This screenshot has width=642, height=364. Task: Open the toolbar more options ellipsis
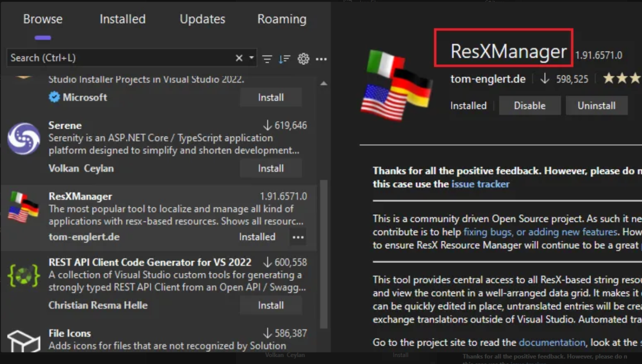(321, 59)
